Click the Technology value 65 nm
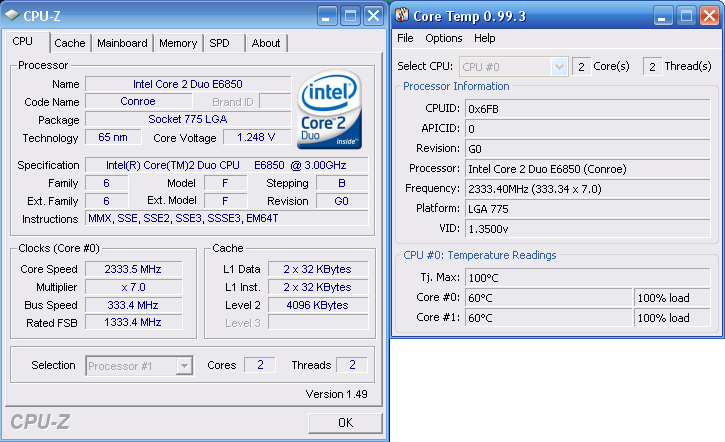Image resolution: width=725 pixels, height=442 pixels. 113,137
